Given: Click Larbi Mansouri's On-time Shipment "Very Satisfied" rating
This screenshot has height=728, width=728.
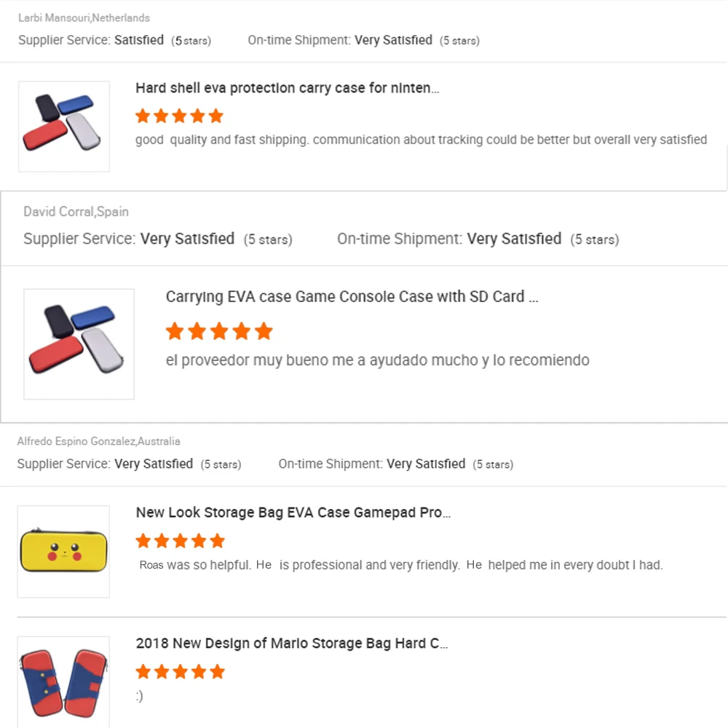Looking at the screenshot, I should click(x=393, y=40).
